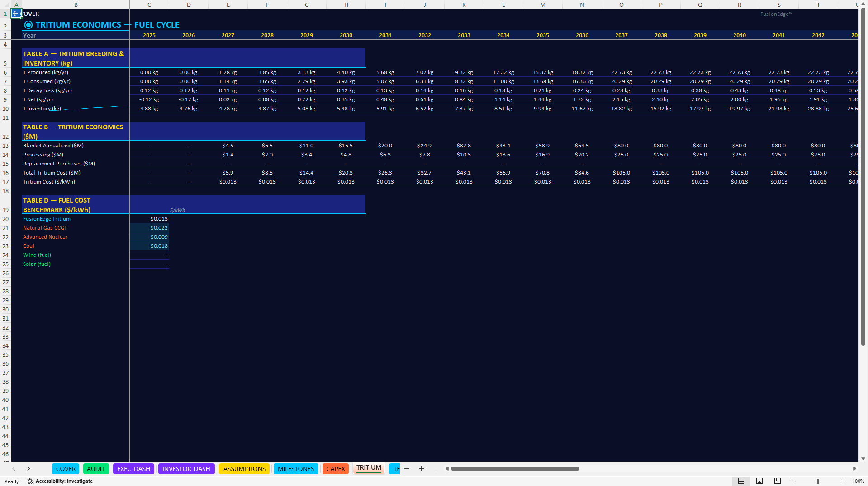Screen dimensions: 868x486
Task: Add a new sheet with plus icon
Action: click(x=421, y=469)
